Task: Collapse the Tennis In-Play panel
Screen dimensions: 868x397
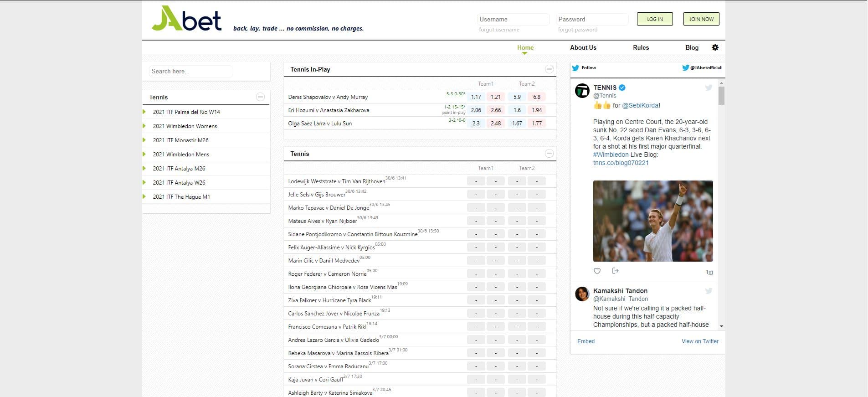Action: (549, 69)
